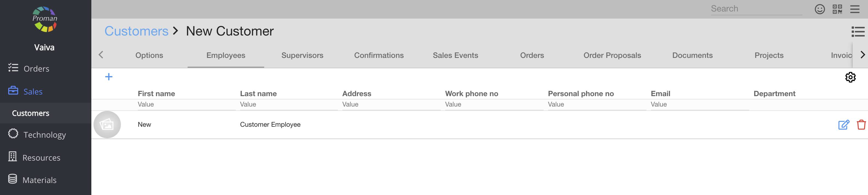Open Technology in the sidebar
The width and height of the screenshot is (868, 195).
tap(45, 135)
